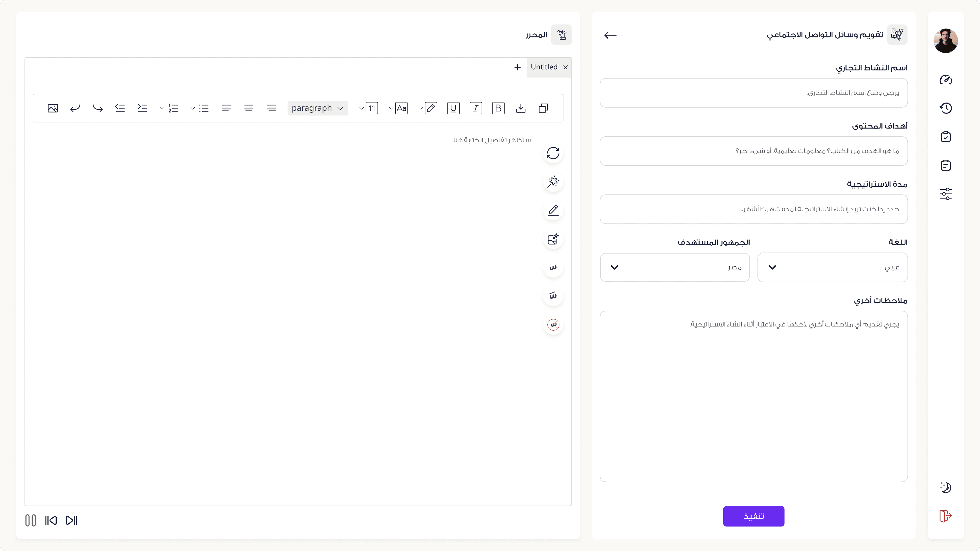This screenshot has width=980, height=551.
Task: Toggle bold formatting button
Action: pyautogui.click(x=498, y=108)
